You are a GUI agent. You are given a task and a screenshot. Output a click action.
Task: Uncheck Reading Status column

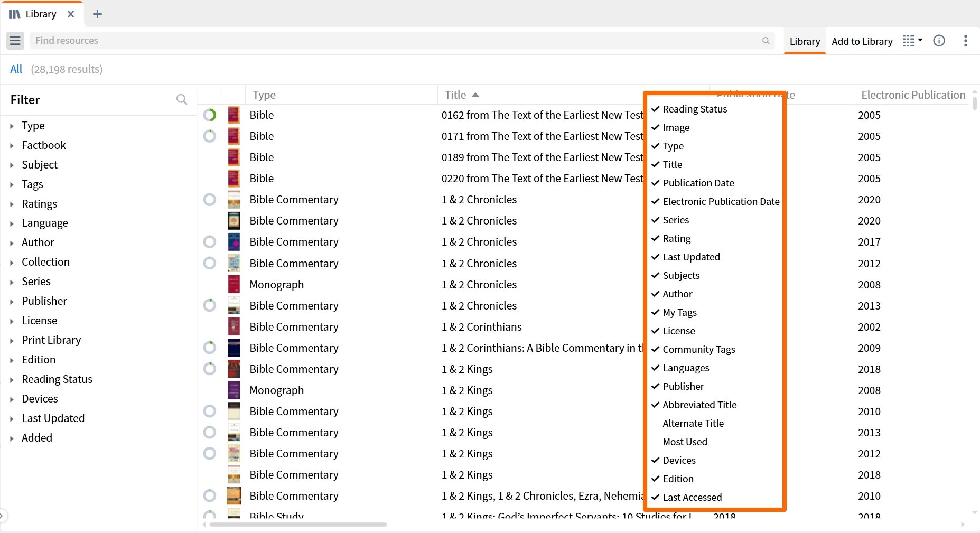[689, 109]
